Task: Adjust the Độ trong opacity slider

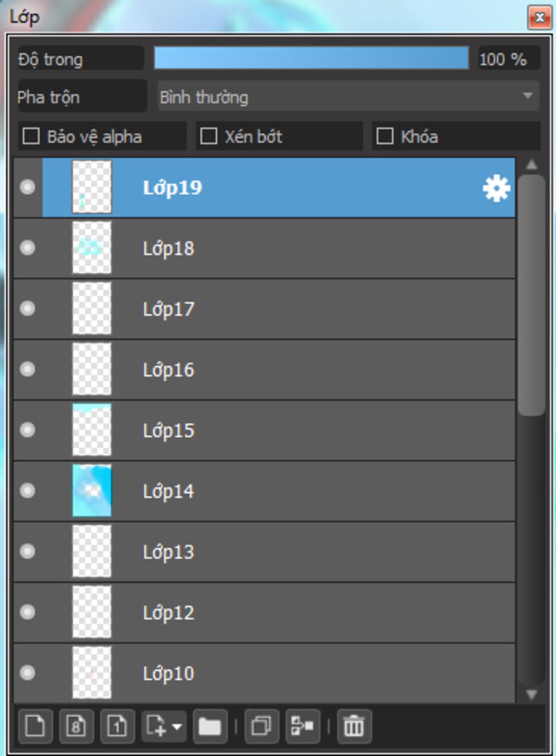Action: [311, 58]
